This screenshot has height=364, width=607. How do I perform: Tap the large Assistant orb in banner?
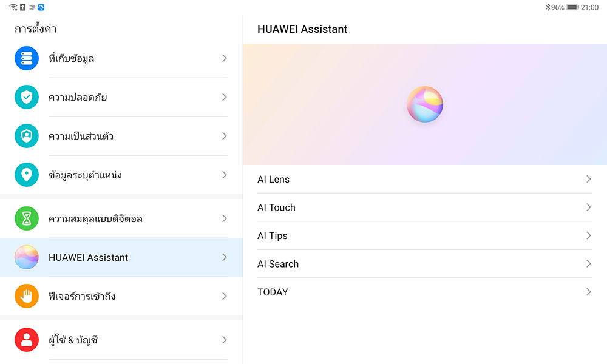pyautogui.click(x=425, y=104)
